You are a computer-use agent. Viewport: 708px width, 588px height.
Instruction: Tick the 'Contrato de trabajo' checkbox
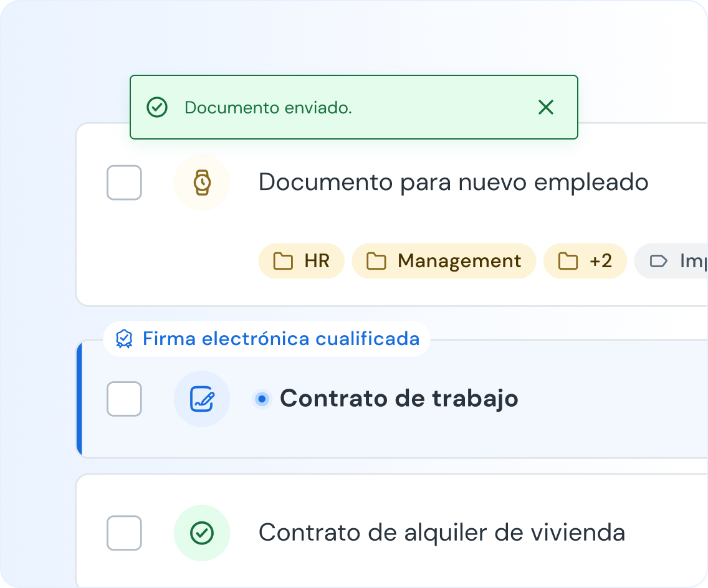click(124, 399)
